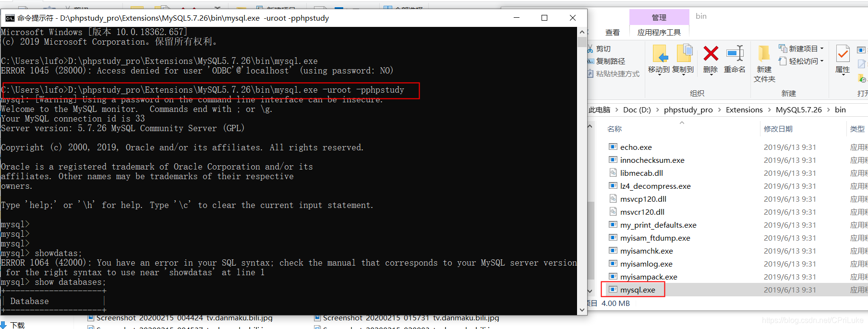This screenshot has width=868, height=329.
Task: Click phpstudy_pro in the address breadcrumb
Action: point(688,110)
